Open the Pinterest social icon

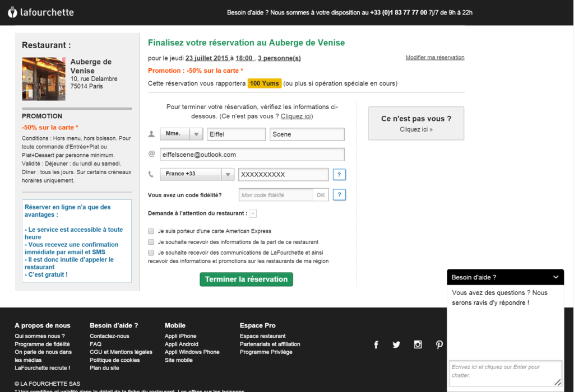point(439,344)
